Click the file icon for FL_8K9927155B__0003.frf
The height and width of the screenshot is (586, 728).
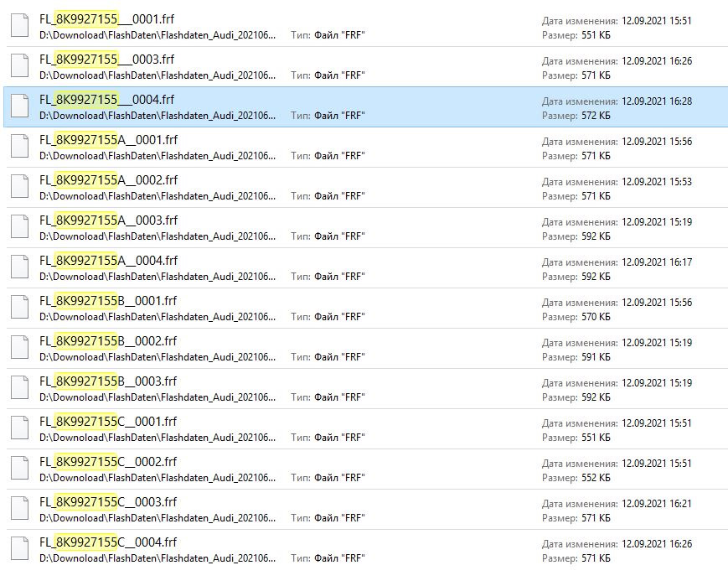20,388
